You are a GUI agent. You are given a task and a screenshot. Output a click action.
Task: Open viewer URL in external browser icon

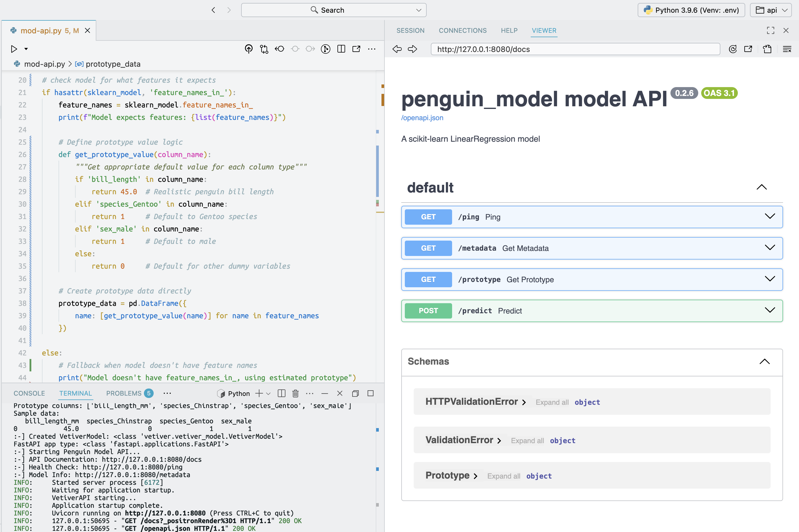pyautogui.click(x=748, y=49)
